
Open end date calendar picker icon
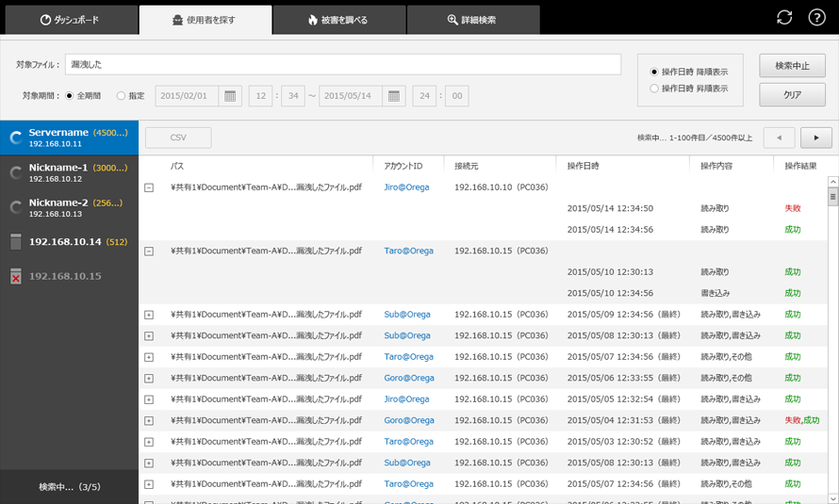click(x=395, y=96)
